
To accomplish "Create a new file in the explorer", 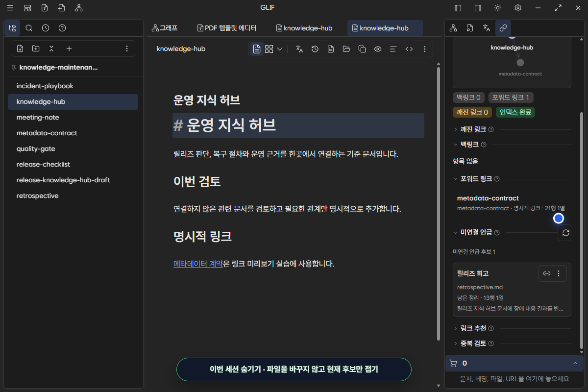I will [x=20, y=49].
